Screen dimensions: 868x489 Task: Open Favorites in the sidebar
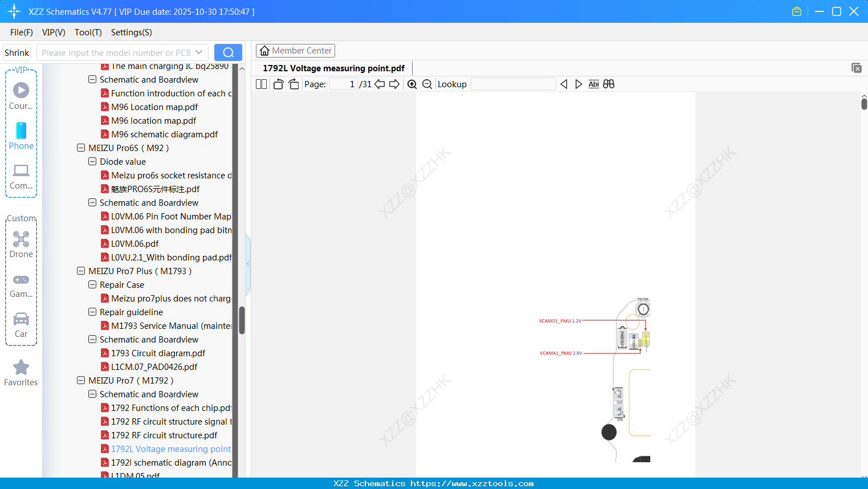pos(21,373)
